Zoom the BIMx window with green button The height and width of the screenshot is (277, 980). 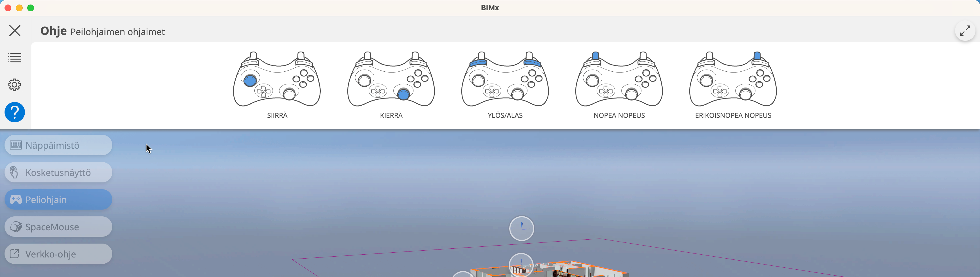pos(31,8)
